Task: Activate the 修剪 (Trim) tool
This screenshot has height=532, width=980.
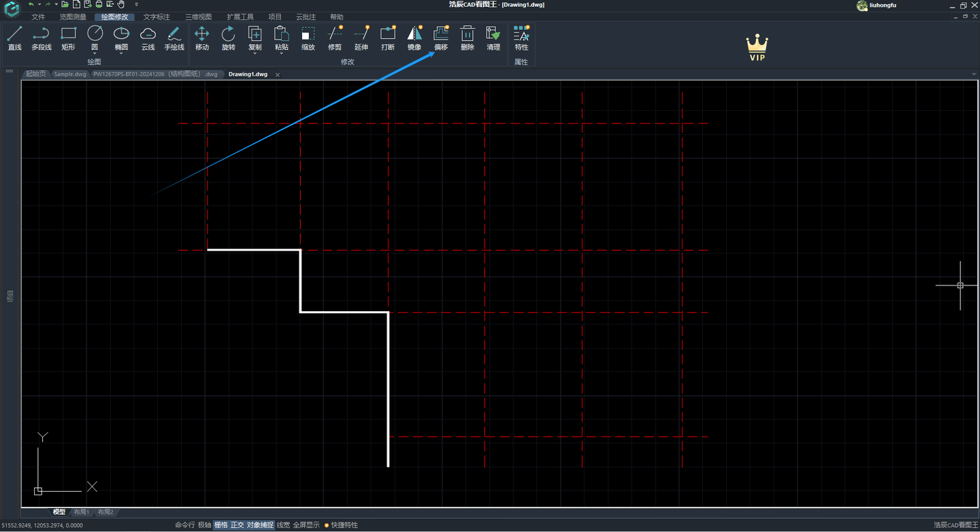Action: 335,38
